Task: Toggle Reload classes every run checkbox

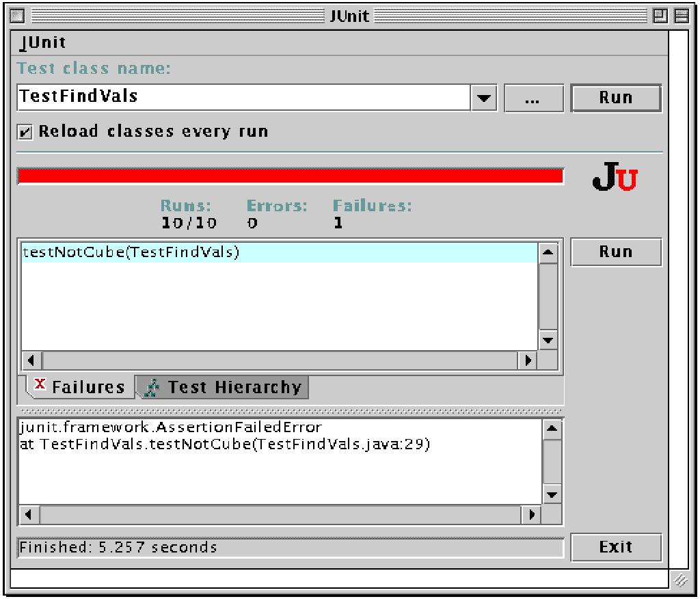Action: pos(25,132)
